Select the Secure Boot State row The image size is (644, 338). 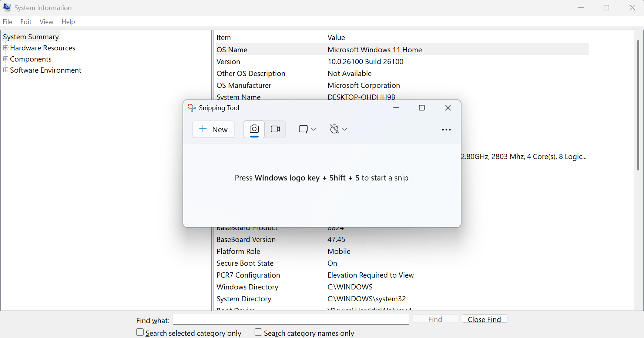point(402,263)
